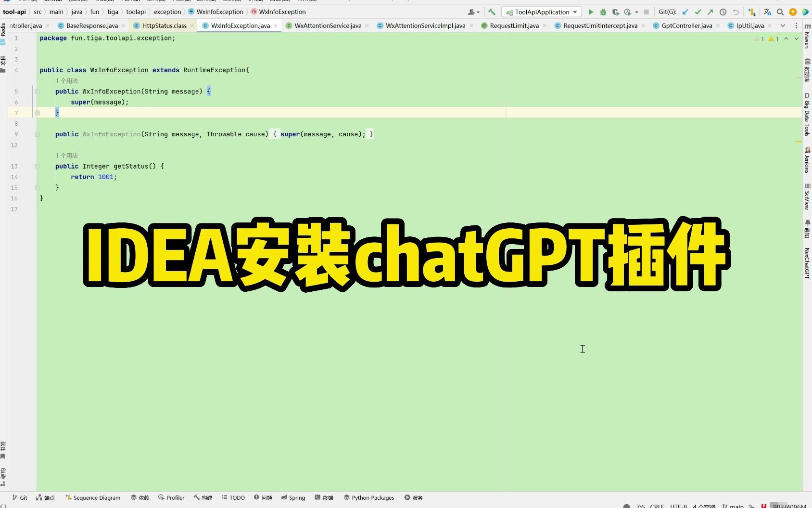Open the Spring tool window
The width and height of the screenshot is (812, 508).
point(293,497)
